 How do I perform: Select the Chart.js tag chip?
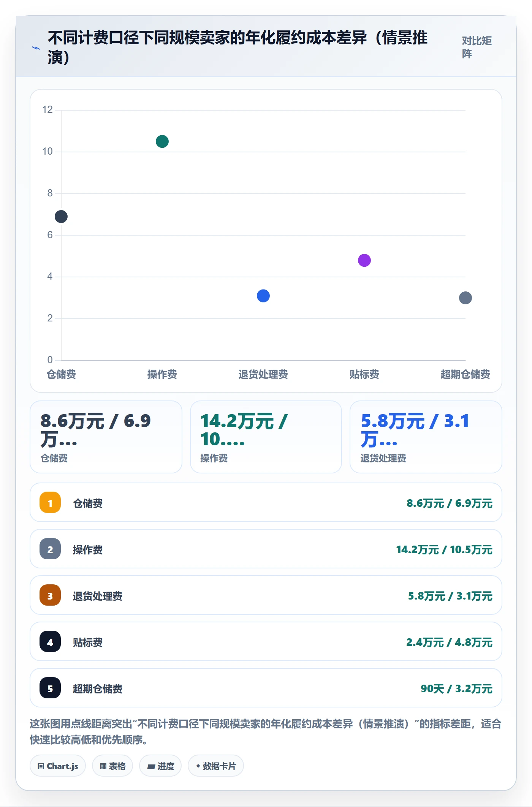tap(58, 766)
